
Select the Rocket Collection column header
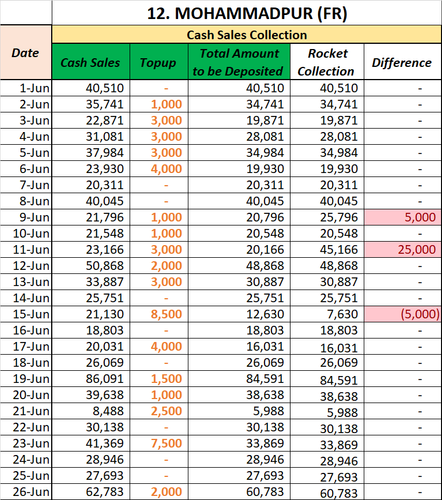coord(327,62)
